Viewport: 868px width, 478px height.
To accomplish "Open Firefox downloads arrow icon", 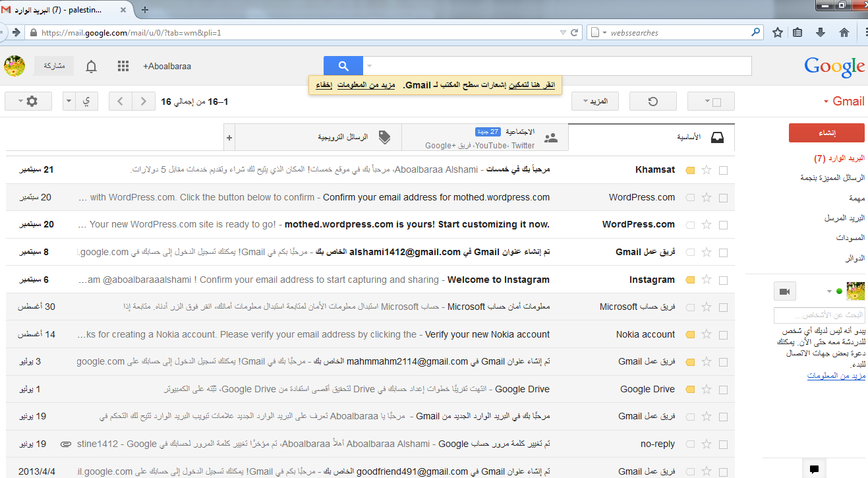I will click(821, 32).
